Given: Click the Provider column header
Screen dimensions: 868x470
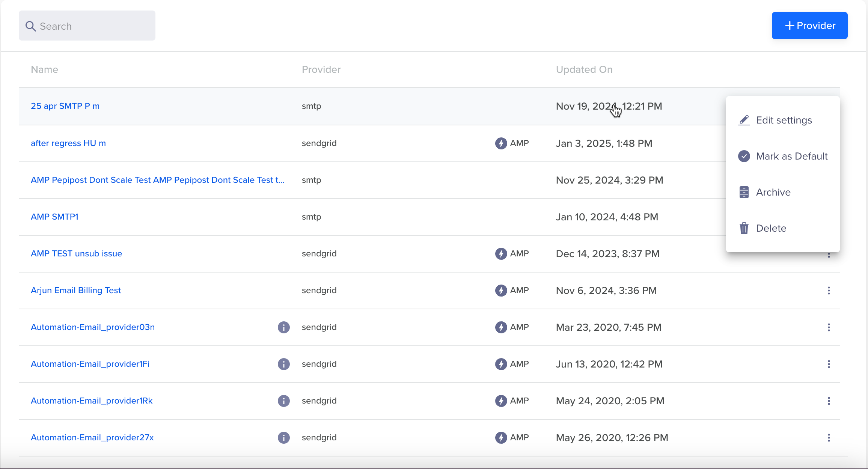Looking at the screenshot, I should [x=321, y=69].
